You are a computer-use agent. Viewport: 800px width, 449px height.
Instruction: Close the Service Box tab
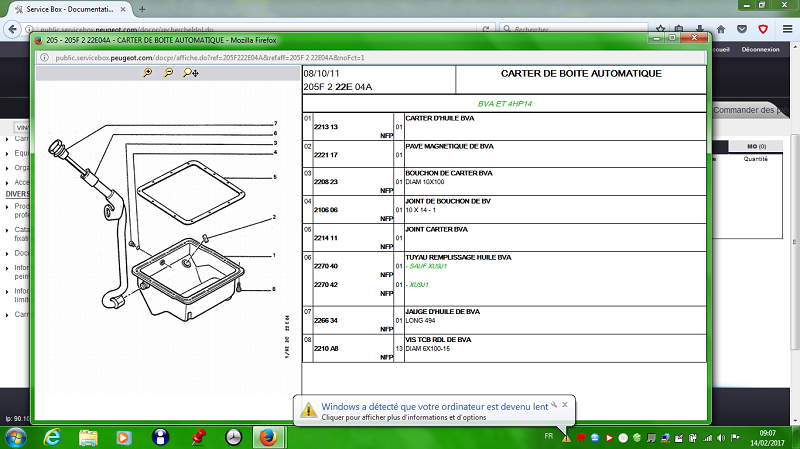coord(123,9)
